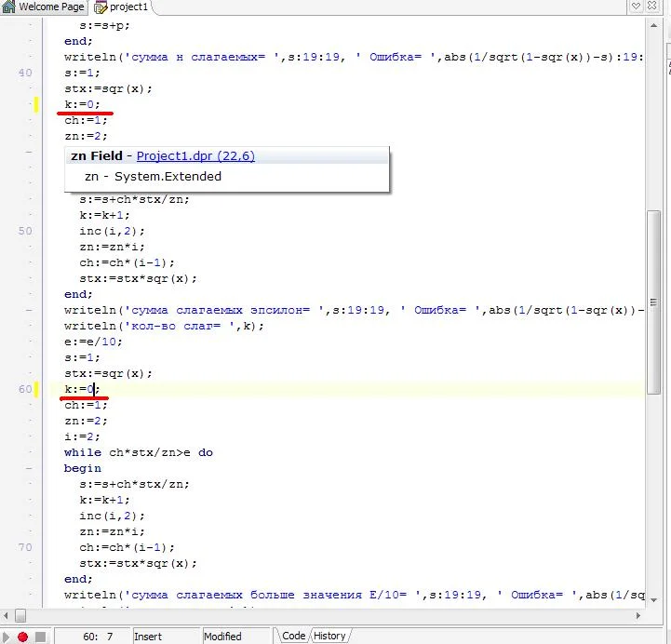This screenshot has height=644, width=671.
Task: Click the 'begin' keyword line
Action: (x=83, y=468)
